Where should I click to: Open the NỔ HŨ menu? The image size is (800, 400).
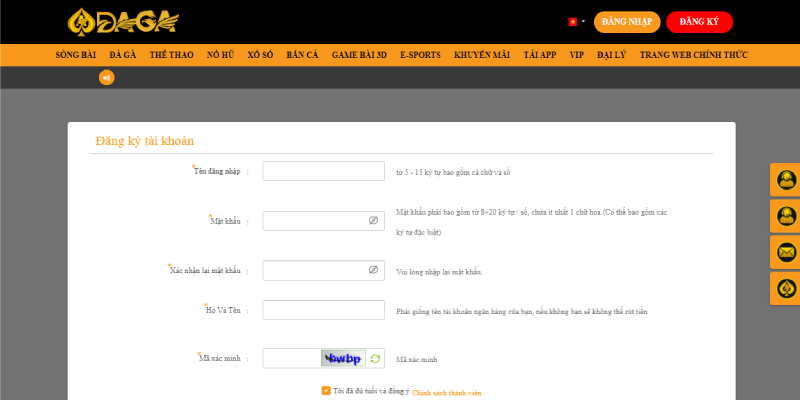(220, 55)
